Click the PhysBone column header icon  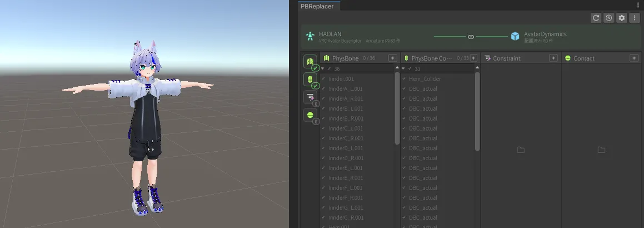pos(327,58)
